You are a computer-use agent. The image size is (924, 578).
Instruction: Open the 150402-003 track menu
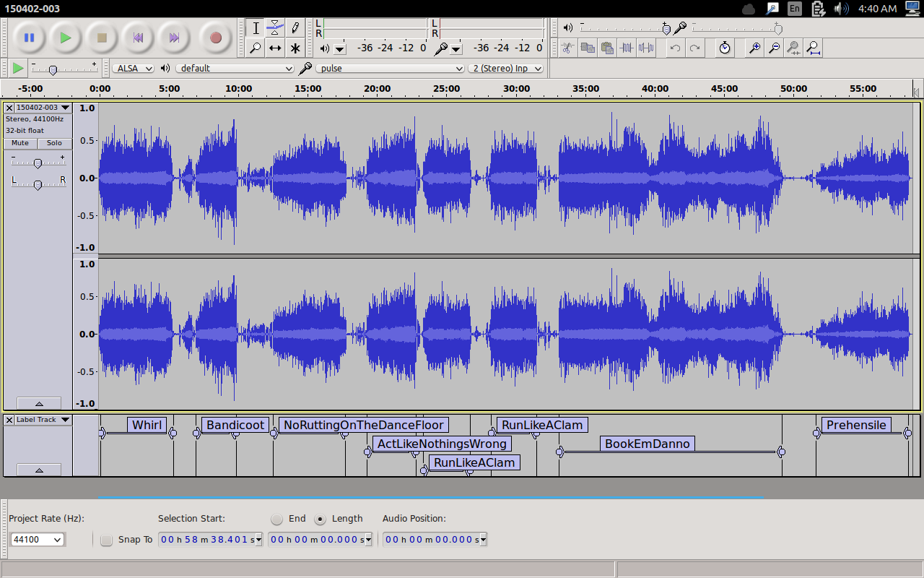[43, 108]
